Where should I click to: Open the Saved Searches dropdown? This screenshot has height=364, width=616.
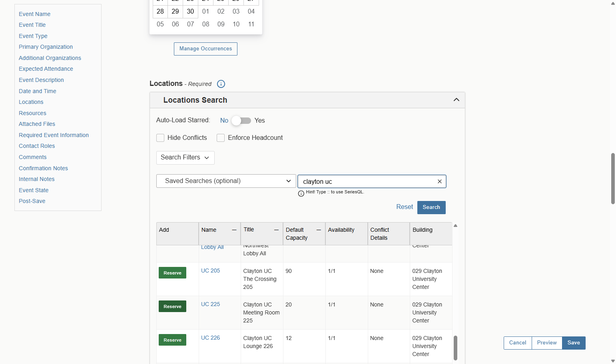click(x=226, y=181)
